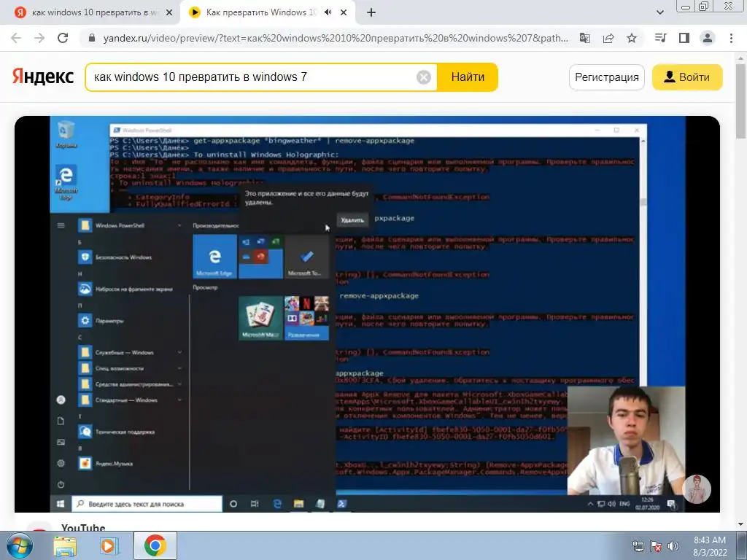In the video, open the Recycle Bin desktop icon
This screenshot has height=560, width=747.
(x=66, y=134)
